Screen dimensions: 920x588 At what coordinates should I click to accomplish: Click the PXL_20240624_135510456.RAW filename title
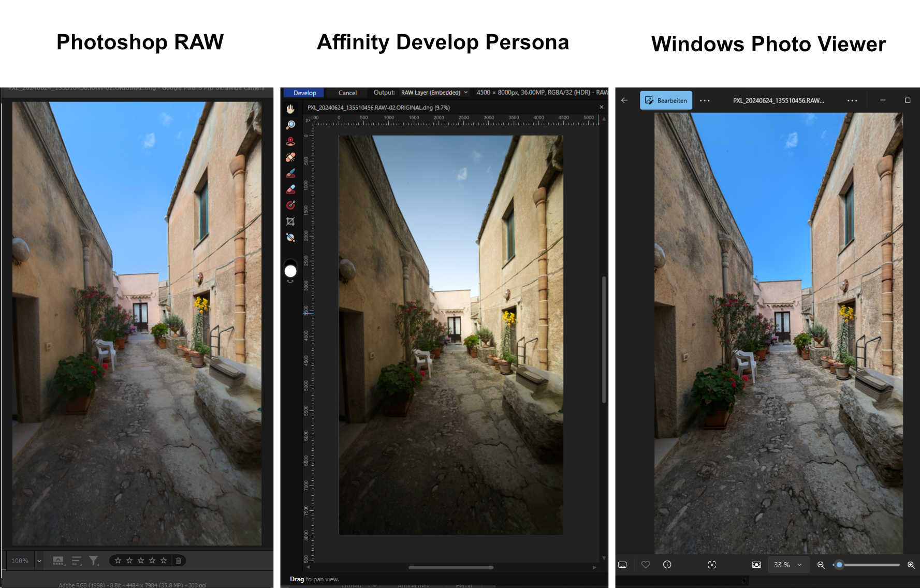coord(778,100)
